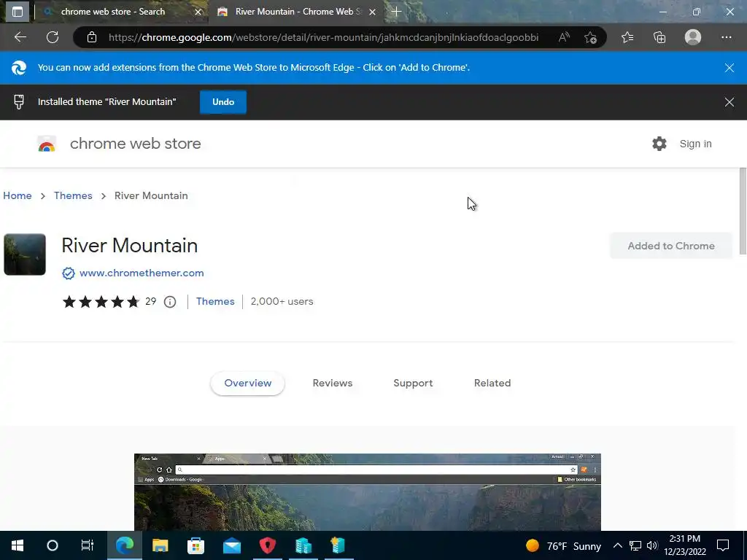
Task: Switch to the Related tab
Action: (492, 384)
